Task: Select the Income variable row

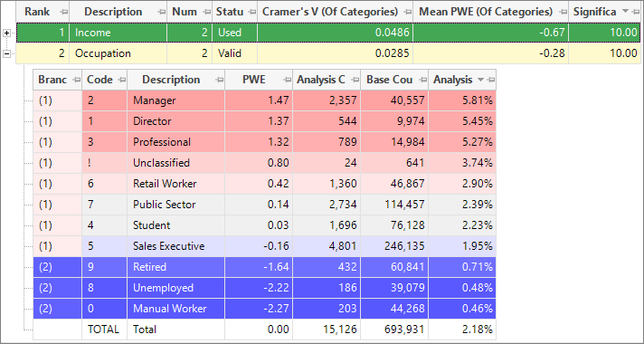Action: click(328, 33)
